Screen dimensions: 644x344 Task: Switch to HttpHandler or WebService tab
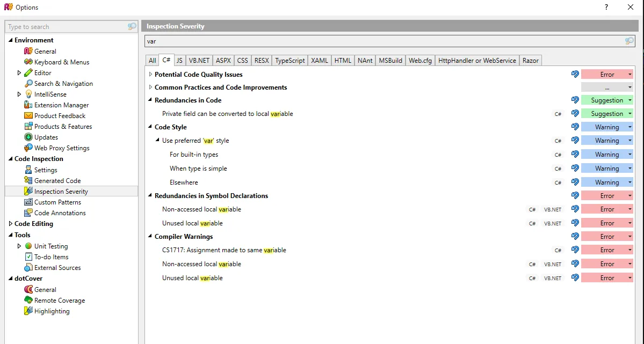pyautogui.click(x=477, y=60)
